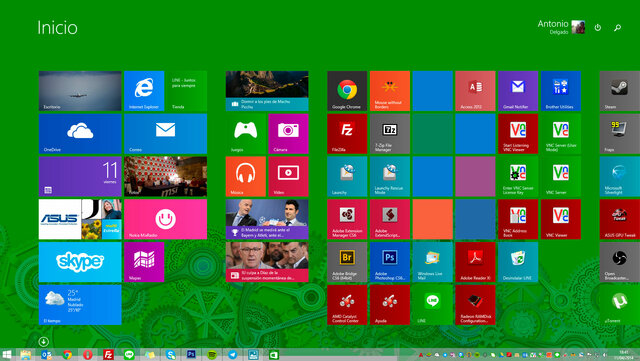The width and height of the screenshot is (640, 361).
Task: Open File Explorer from the taskbar
Action: click(x=26, y=355)
